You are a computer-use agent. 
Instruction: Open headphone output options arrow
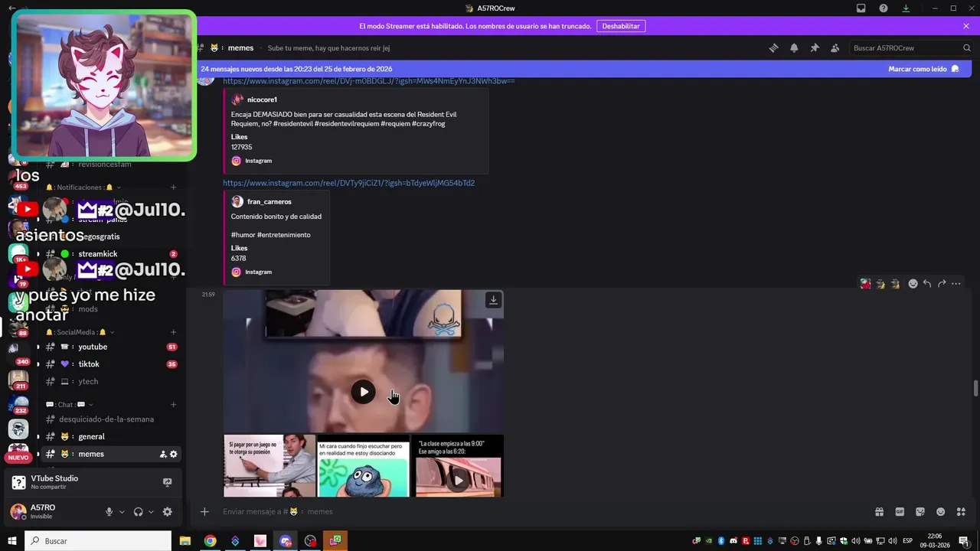pyautogui.click(x=151, y=512)
